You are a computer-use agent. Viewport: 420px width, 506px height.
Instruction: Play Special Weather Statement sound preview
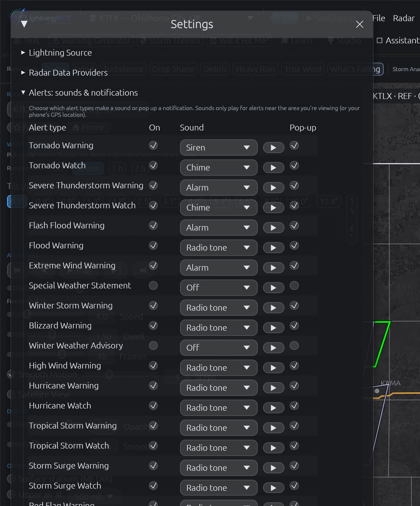[273, 288]
